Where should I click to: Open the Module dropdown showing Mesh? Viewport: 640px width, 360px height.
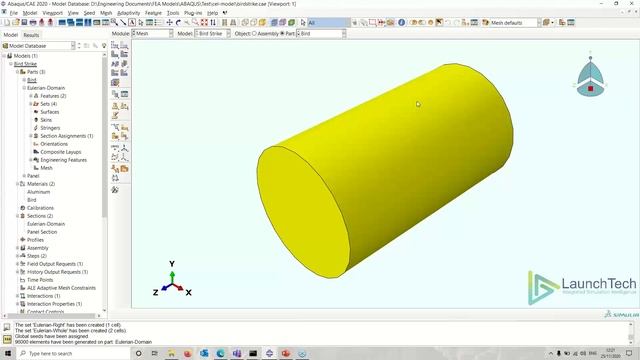pos(152,33)
